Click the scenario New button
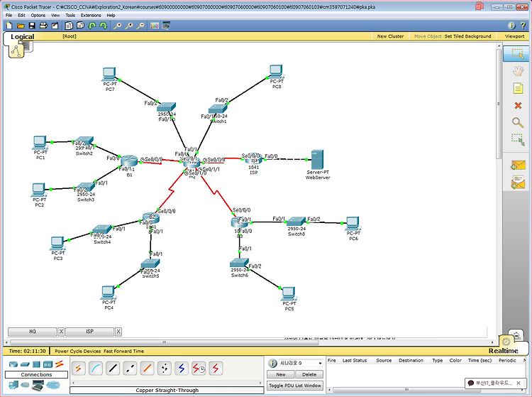Image resolution: width=532 pixels, height=397 pixels. (x=281, y=374)
